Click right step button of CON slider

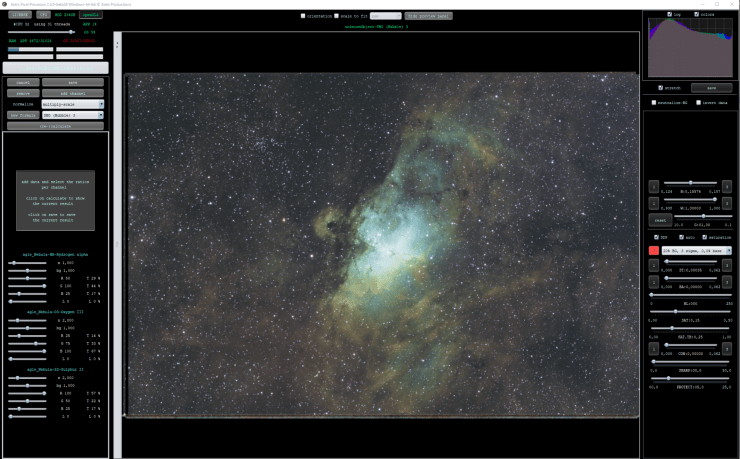click(x=727, y=349)
